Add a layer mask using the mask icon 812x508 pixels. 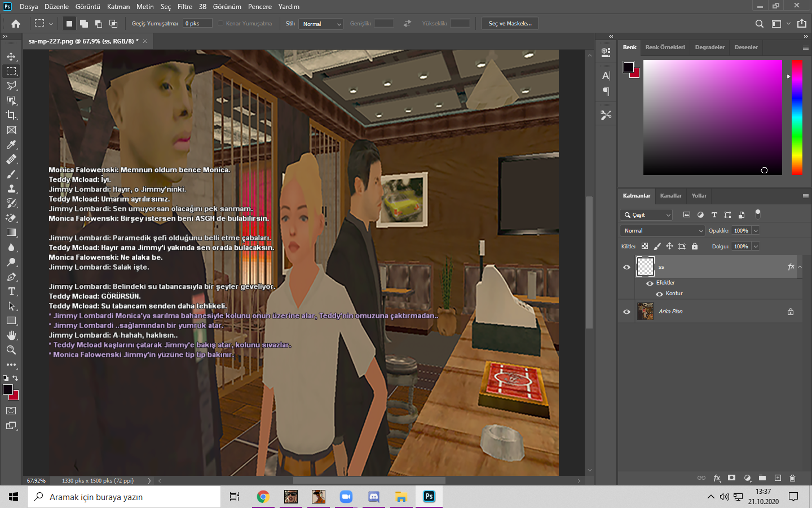(731, 478)
